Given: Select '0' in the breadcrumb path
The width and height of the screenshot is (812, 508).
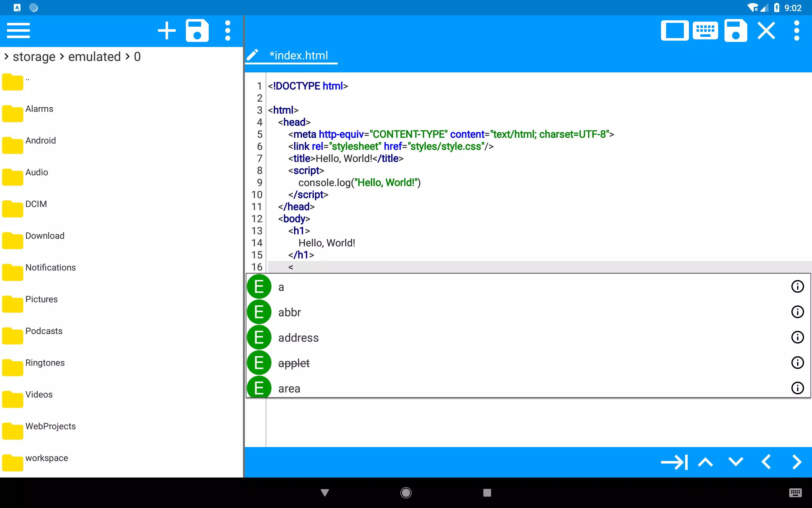Looking at the screenshot, I should tap(137, 57).
